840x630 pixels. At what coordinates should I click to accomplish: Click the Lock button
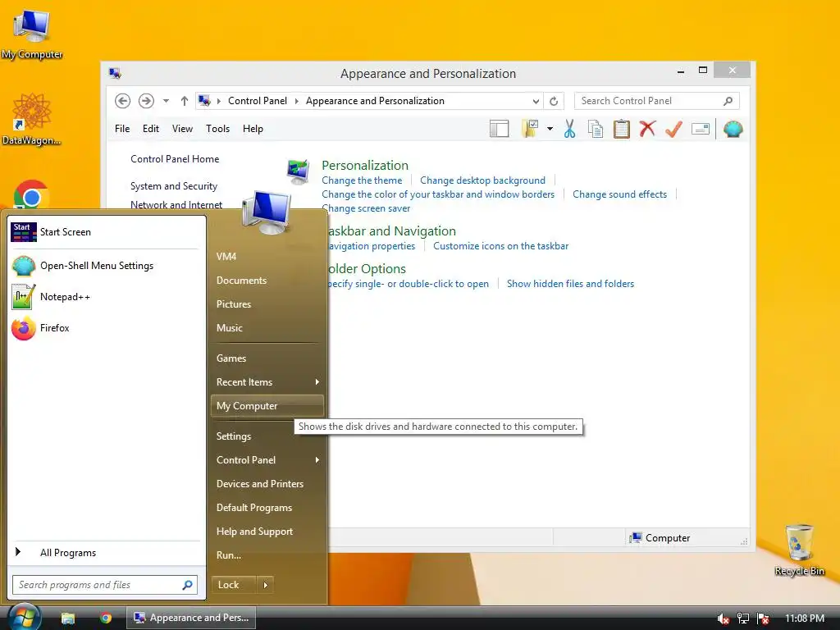[234, 585]
